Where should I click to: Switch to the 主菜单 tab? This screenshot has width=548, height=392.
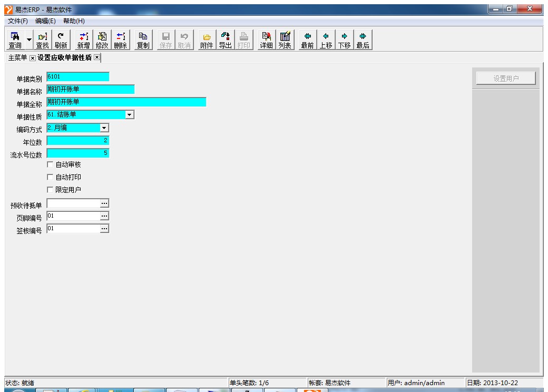point(17,57)
